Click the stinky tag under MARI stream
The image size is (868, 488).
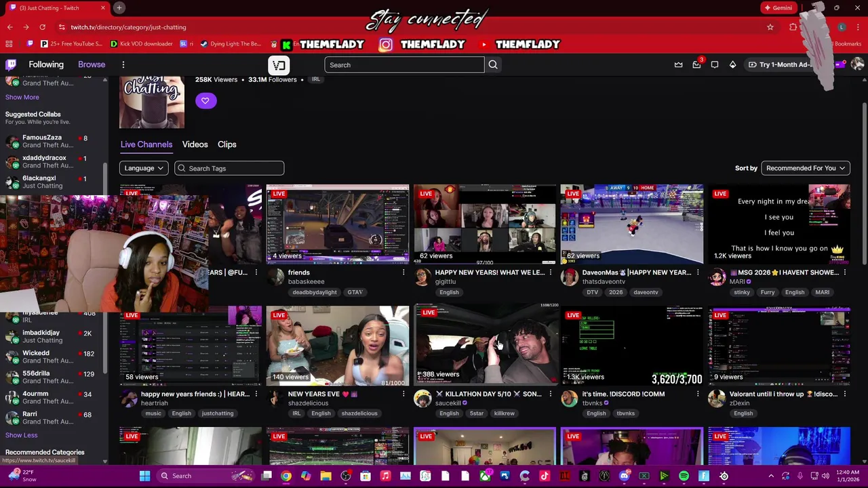(742, 292)
